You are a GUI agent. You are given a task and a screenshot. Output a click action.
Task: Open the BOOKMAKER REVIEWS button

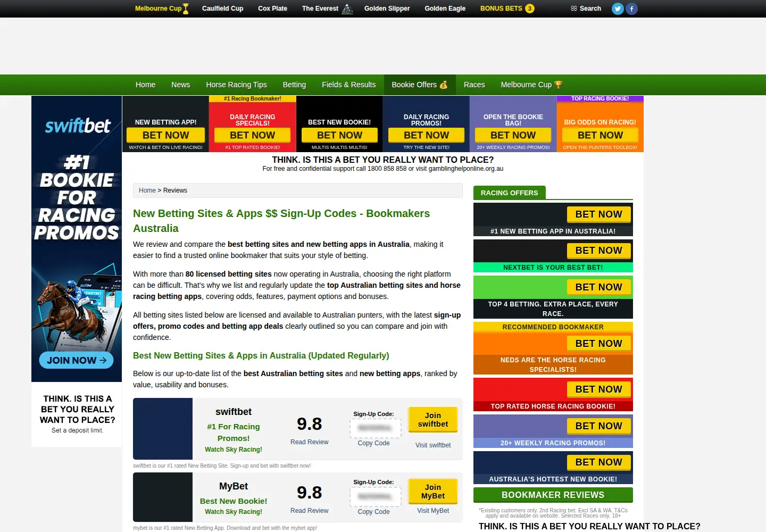point(553,495)
